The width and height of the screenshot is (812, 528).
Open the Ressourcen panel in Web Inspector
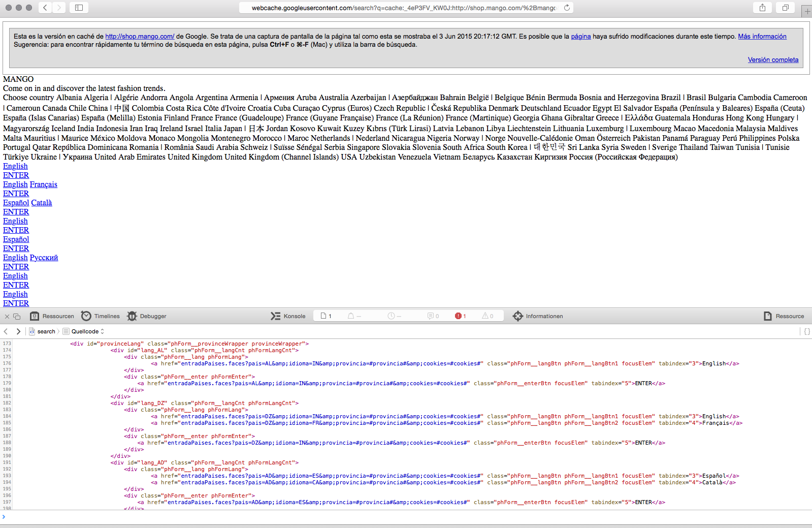pos(52,316)
